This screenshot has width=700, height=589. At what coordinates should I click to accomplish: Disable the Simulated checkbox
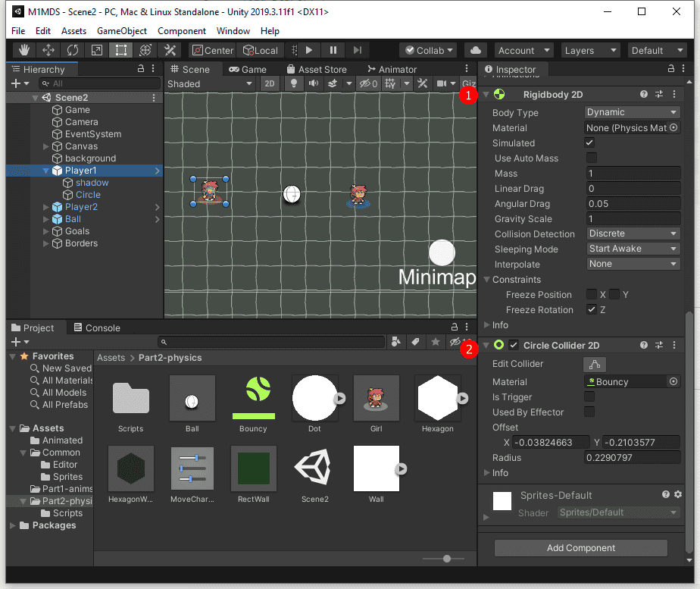coord(591,143)
